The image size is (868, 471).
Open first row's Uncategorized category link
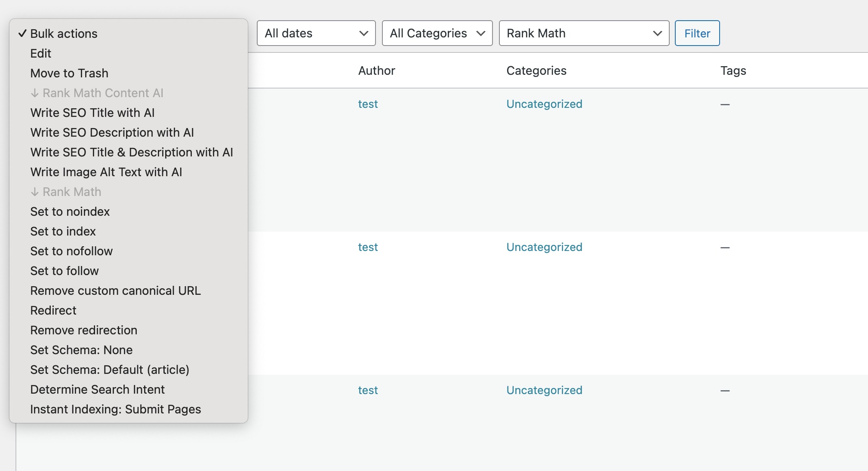click(544, 104)
